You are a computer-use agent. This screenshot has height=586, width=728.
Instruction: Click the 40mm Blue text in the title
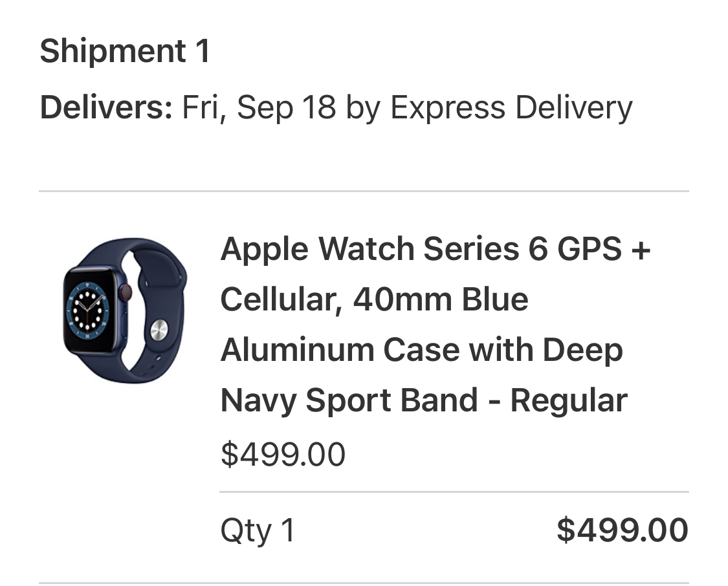441,299
